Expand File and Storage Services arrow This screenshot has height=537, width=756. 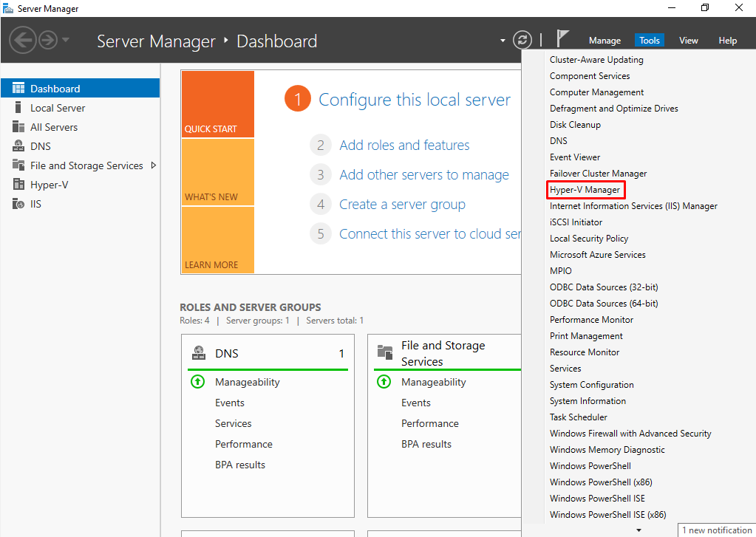point(153,165)
